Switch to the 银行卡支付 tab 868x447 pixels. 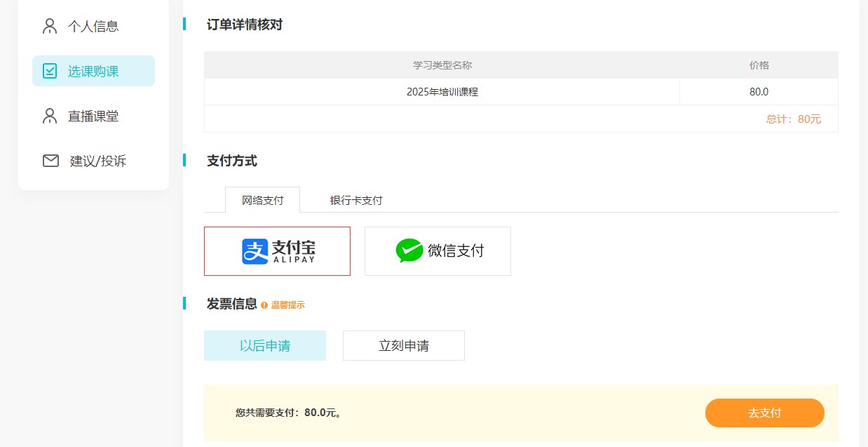coord(355,200)
